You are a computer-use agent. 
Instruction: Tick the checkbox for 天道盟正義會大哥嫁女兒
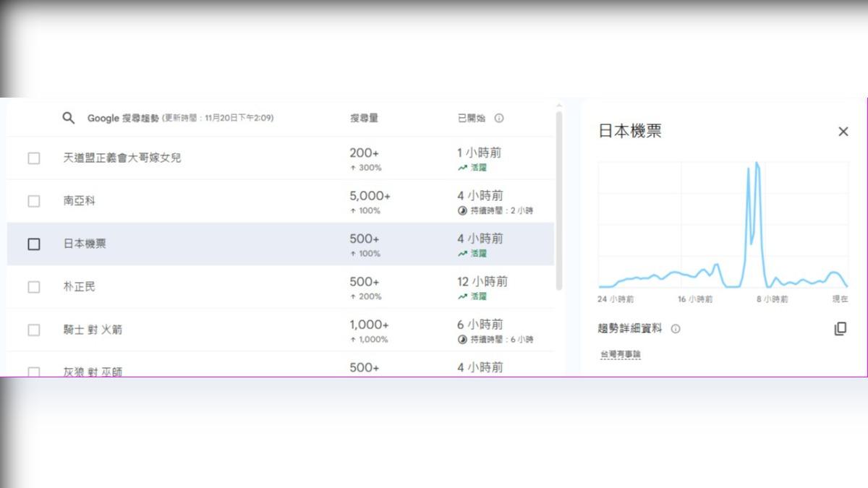(34, 158)
